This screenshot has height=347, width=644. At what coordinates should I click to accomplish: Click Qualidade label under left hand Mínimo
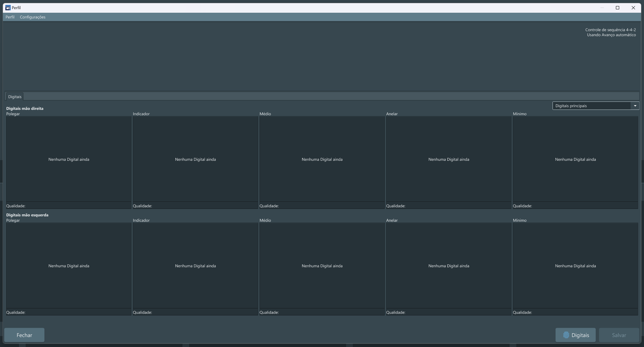[522, 312]
